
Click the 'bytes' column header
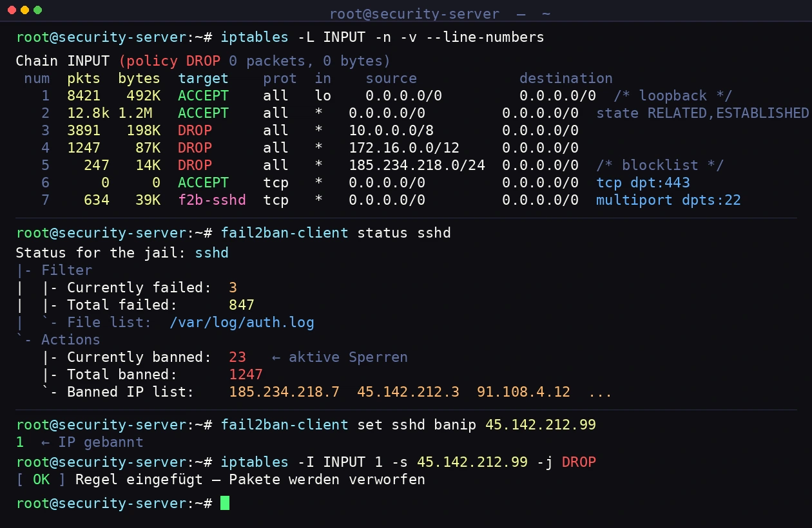point(139,79)
